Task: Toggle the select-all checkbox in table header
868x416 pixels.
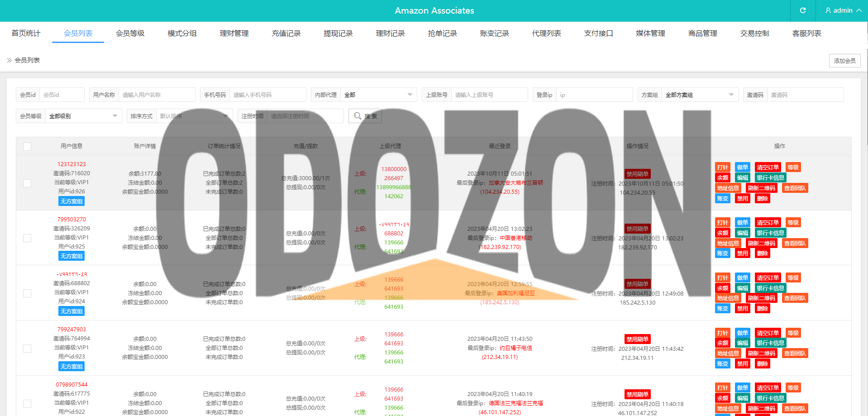Action: pyautogui.click(x=27, y=146)
